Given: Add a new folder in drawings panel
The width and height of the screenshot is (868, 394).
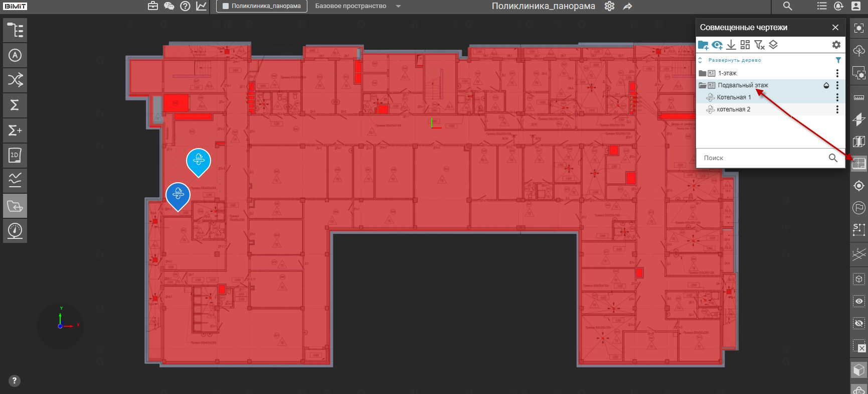Looking at the screenshot, I should tap(703, 45).
